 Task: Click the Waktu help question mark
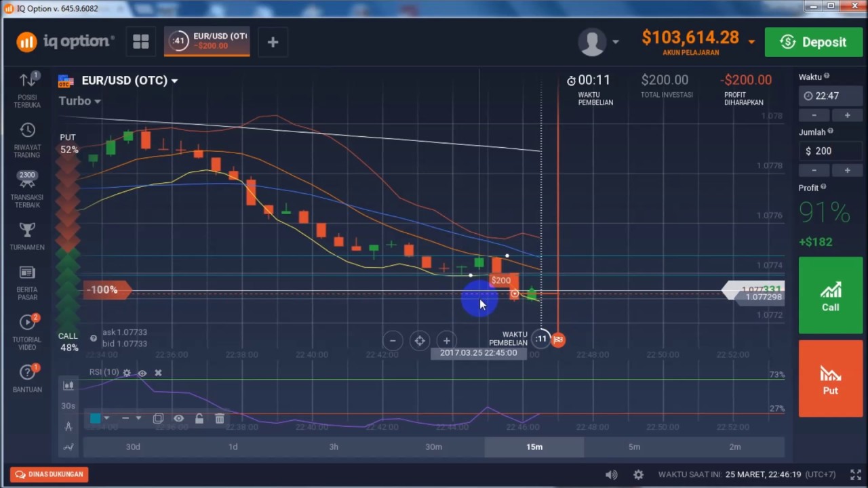point(827,77)
